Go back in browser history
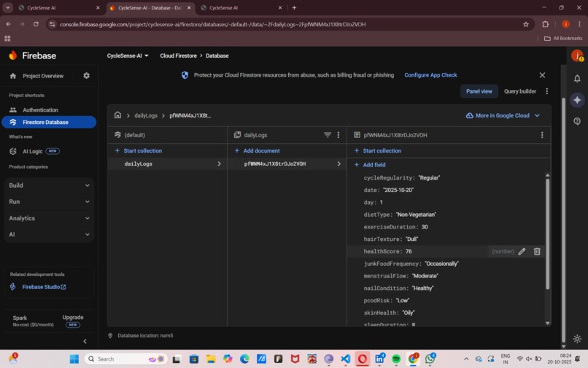The width and height of the screenshot is (588, 368). tap(8, 24)
